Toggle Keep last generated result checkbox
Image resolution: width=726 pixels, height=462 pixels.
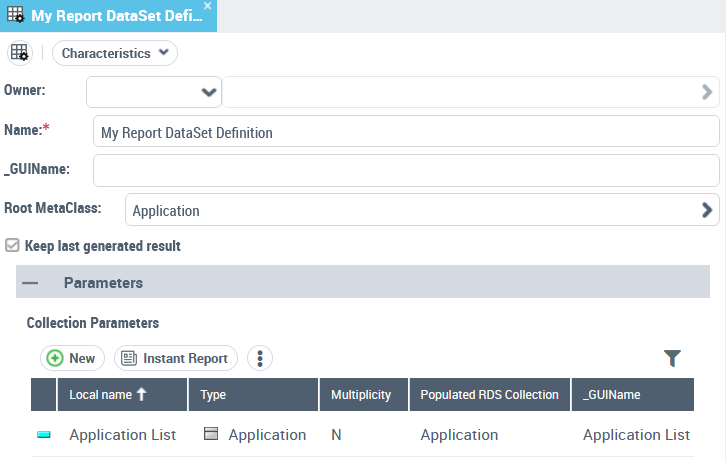click(x=12, y=245)
